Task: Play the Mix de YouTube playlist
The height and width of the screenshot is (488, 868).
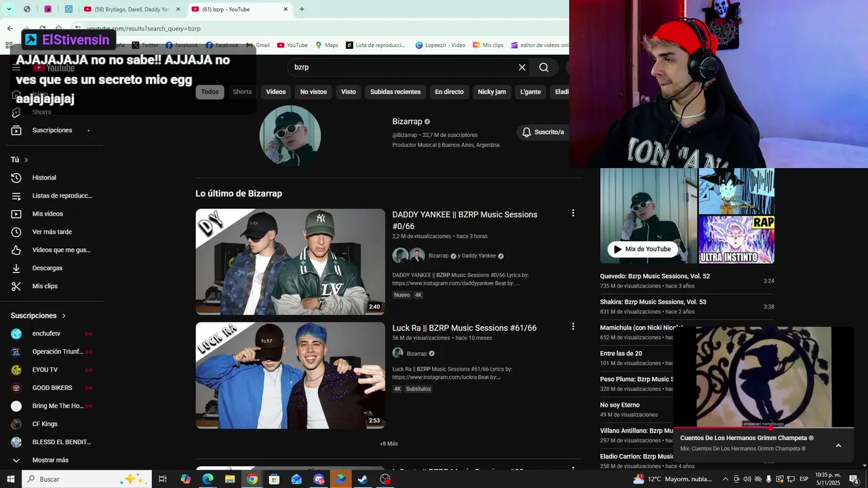Action: point(642,249)
